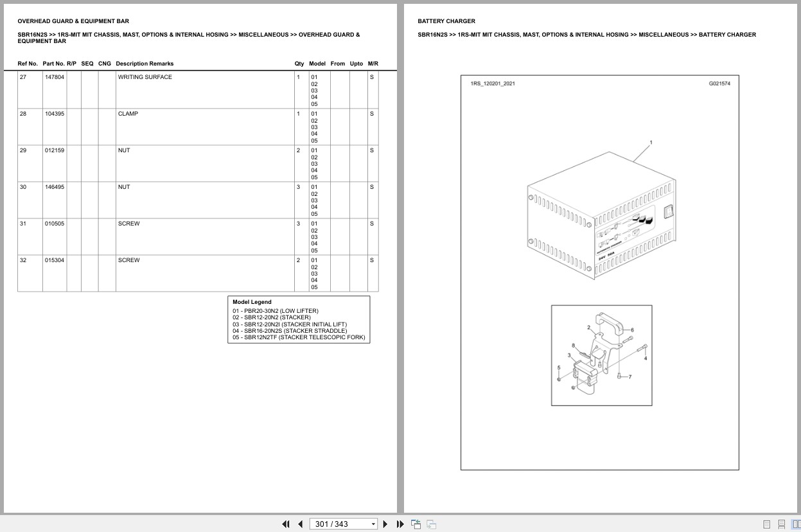Click the Description Remarks column header
This screenshot has width=801, height=532.
tap(145, 64)
